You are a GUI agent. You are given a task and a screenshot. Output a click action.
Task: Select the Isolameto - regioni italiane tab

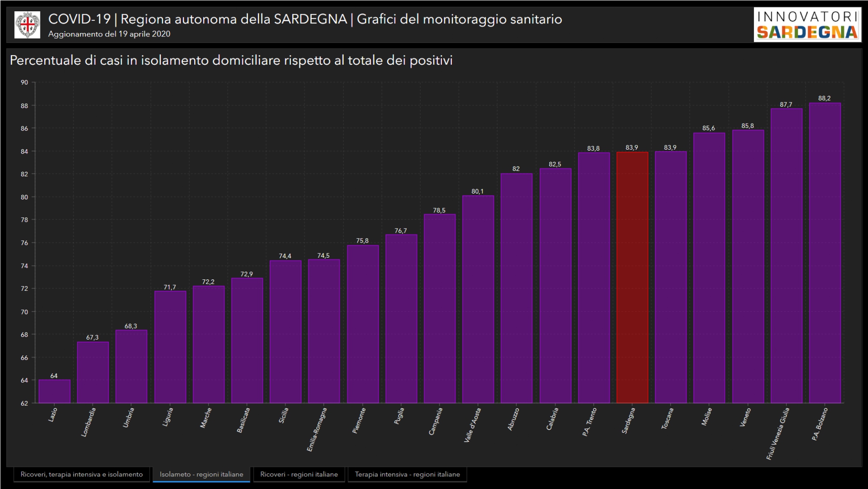tap(201, 474)
